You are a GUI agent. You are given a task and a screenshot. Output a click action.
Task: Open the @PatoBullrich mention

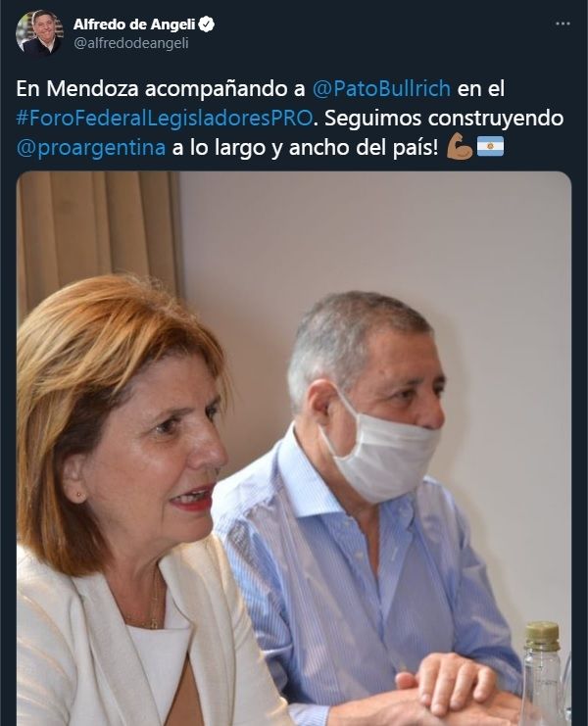click(381, 88)
